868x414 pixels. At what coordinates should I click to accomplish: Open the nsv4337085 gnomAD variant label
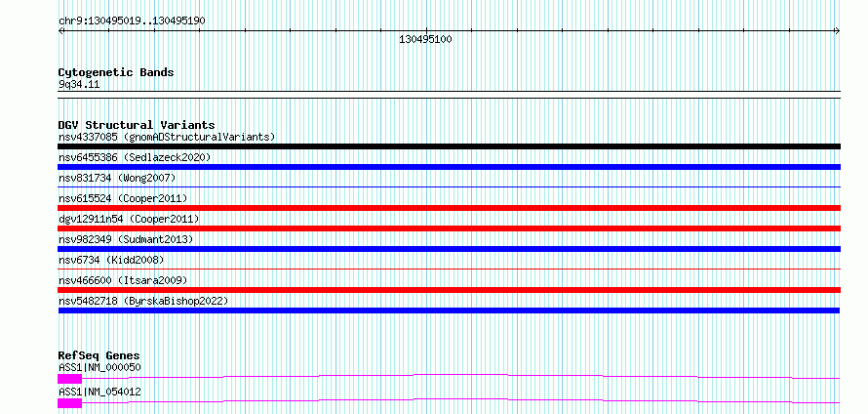(x=167, y=137)
